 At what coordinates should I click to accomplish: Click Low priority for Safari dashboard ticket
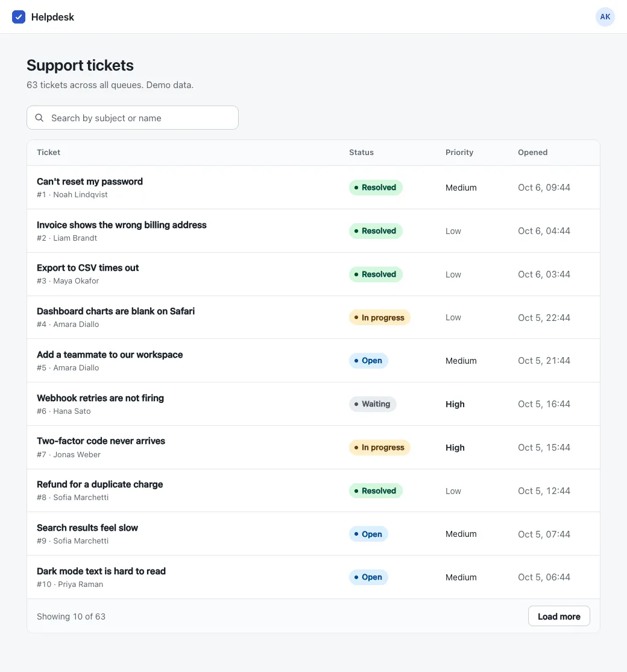coord(453,317)
